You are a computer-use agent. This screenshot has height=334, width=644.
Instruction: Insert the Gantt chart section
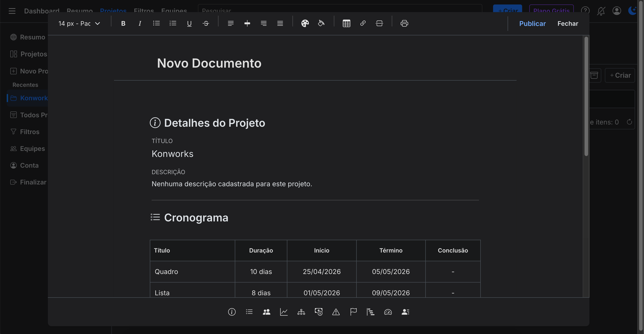371,312
